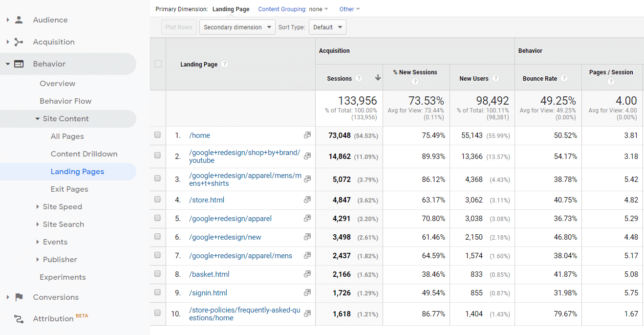The image size is (644, 335).
Task: Toggle the select-all checkbox in table header
Action: coord(158,64)
